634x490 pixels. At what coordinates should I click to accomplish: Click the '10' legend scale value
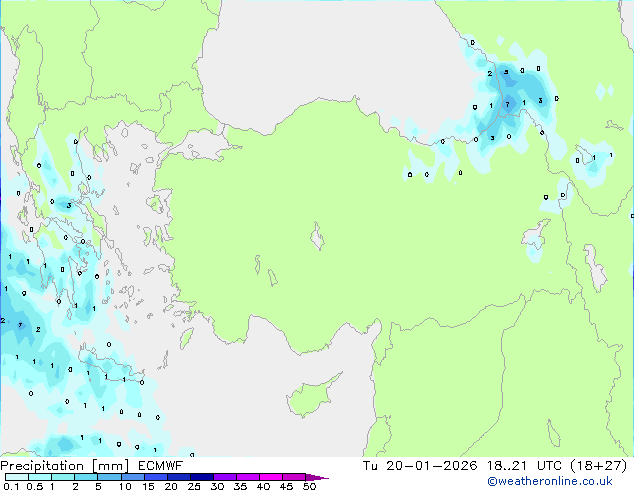125,486
